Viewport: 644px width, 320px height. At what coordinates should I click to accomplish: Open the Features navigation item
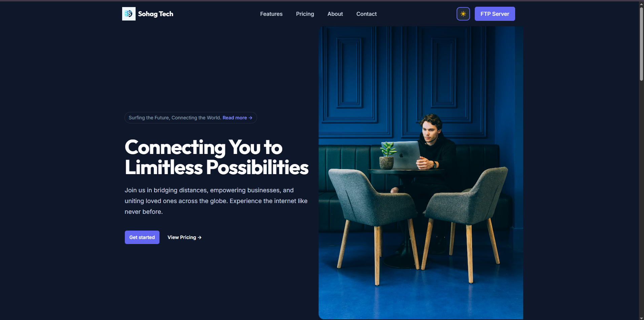click(x=271, y=14)
